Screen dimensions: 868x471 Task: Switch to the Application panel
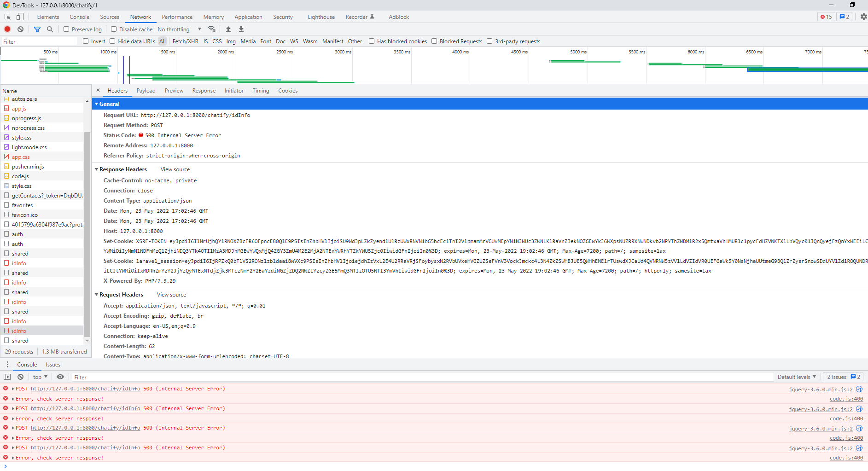tap(248, 17)
